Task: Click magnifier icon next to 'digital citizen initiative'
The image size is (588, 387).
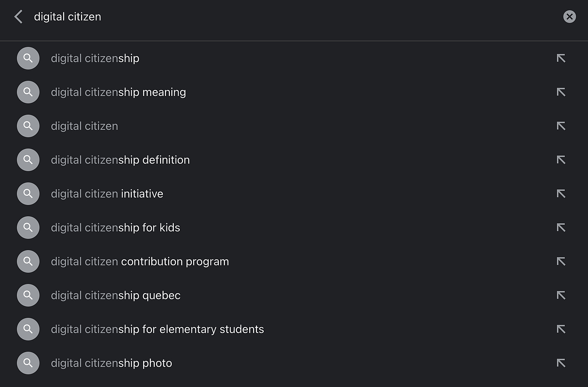Action: point(28,194)
